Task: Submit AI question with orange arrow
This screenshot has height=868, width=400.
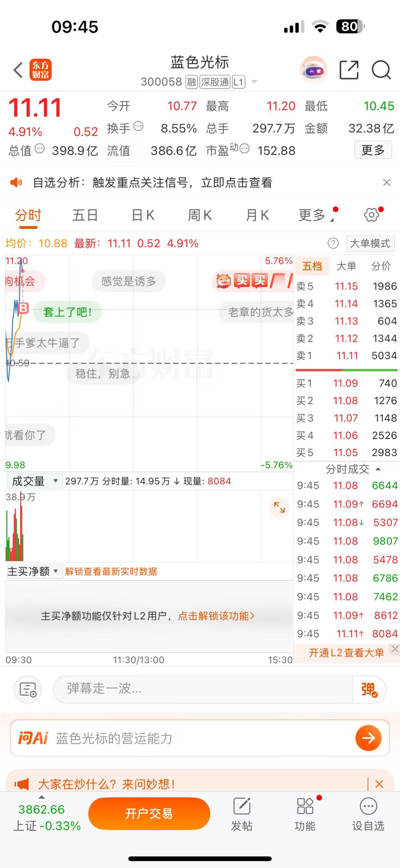Action: point(368,738)
